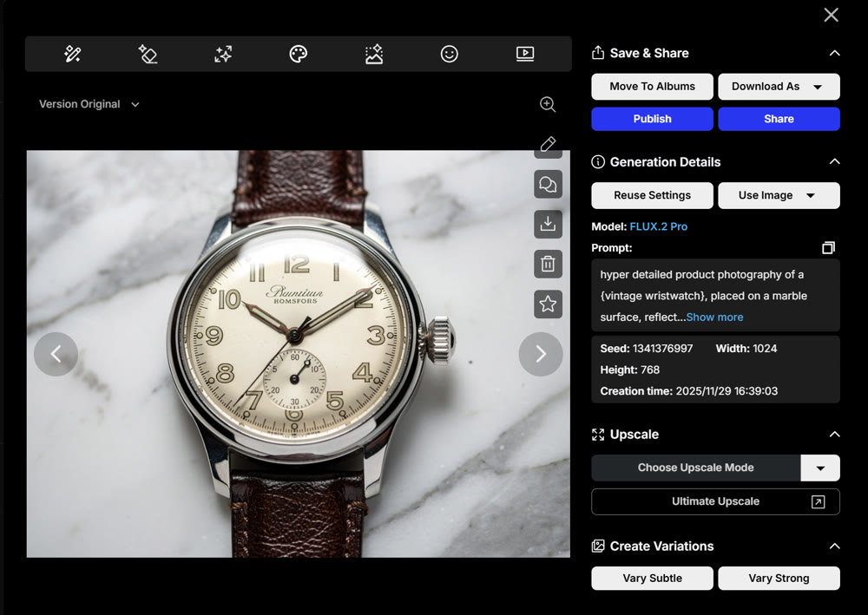Delete the image with the trash icon
The width and height of the screenshot is (868, 615).
pyautogui.click(x=548, y=264)
